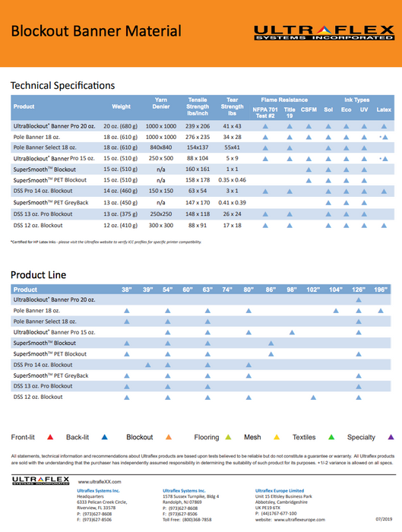Click the 98" triangle in UltraBlockout Banner Pro 15 oz. row
The image size is (402, 532).
[292, 332]
